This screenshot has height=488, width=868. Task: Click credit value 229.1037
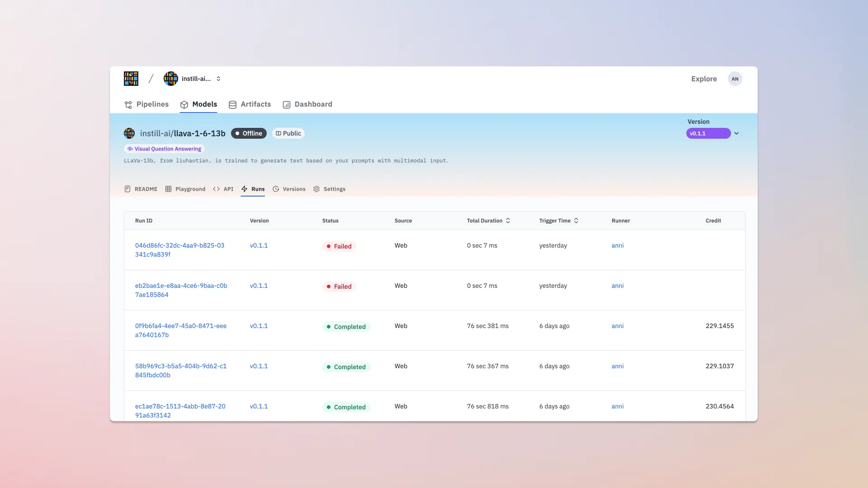pyautogui.click(x=720, y=366)
